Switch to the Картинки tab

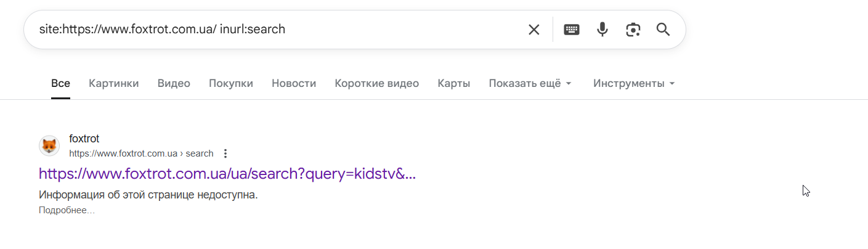click(114, 83)
